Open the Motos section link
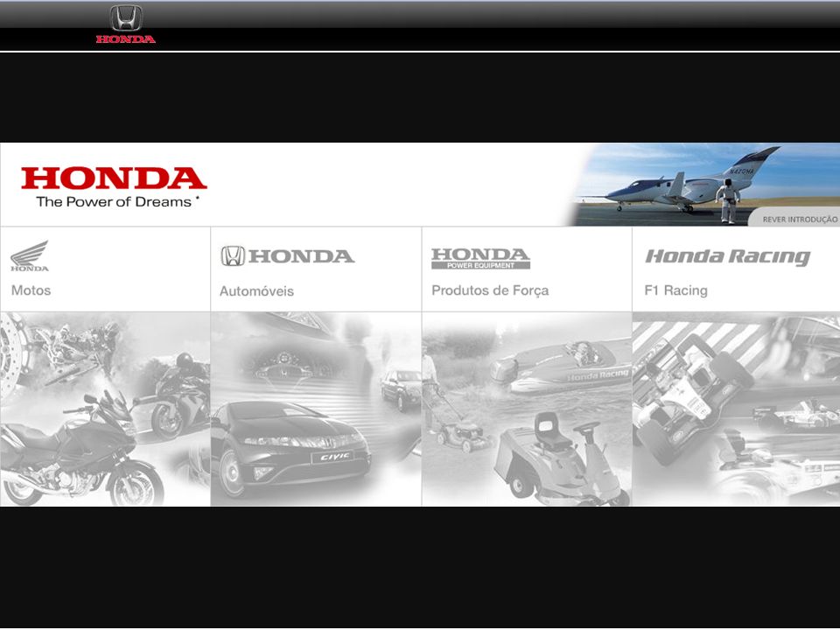The width and height of the screenshot is (840, 630). tap(31, 290)
